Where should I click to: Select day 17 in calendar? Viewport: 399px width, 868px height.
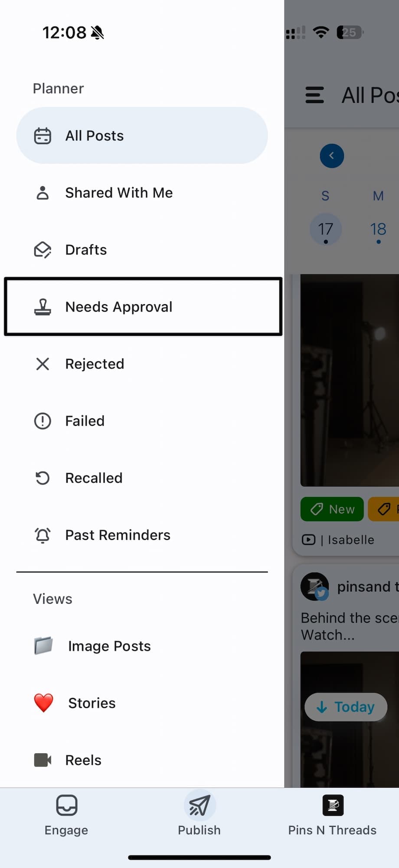click(326, 229)
